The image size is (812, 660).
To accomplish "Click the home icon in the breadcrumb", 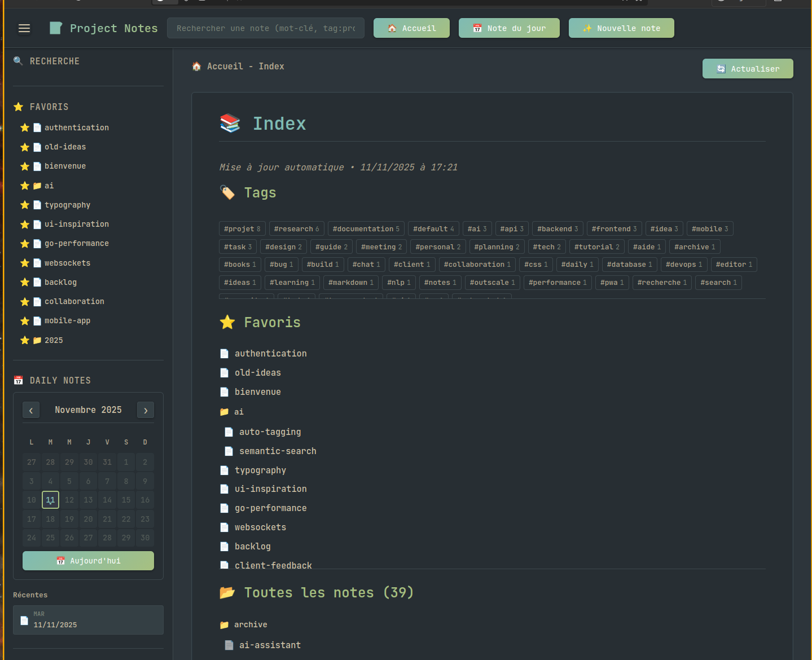I will coord(196,66).
